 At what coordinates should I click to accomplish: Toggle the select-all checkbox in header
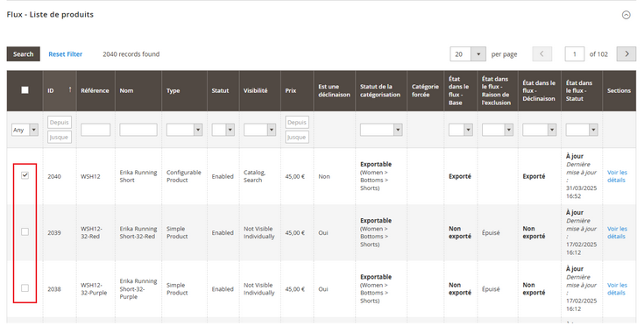pyautogui.click(x=25, y=90)
